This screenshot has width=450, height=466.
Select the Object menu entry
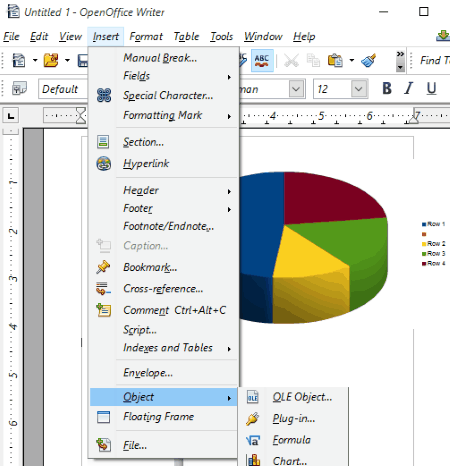[163, 397]
